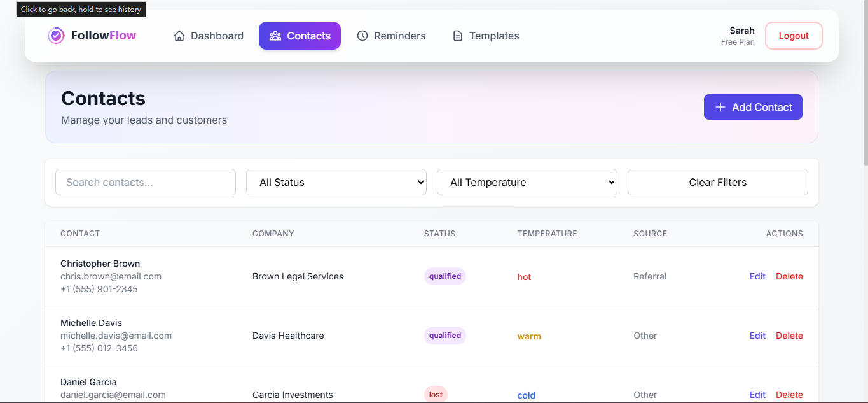Screen dimensions: 868x403
Task: Open the All Status dropdown
Action: pos(336,182)
